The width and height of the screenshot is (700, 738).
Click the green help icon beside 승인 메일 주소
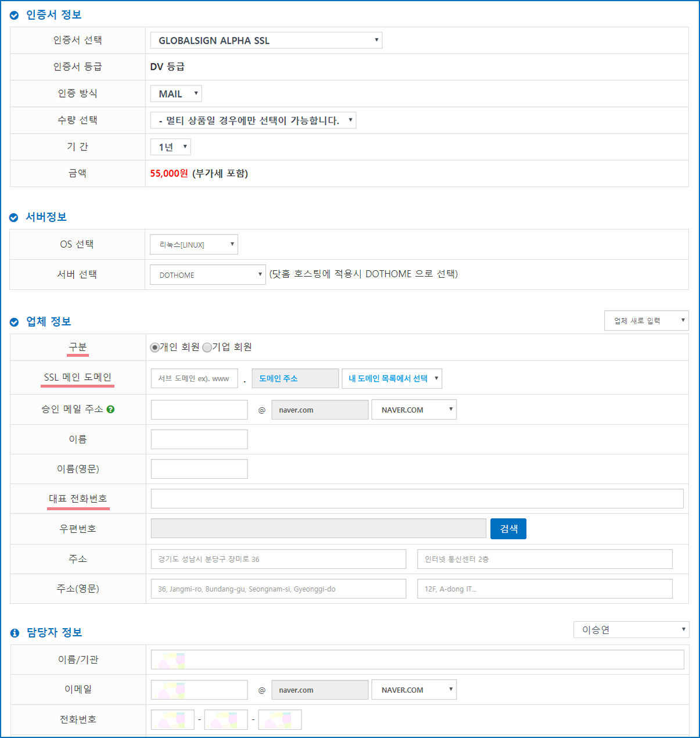click(110, 409)
